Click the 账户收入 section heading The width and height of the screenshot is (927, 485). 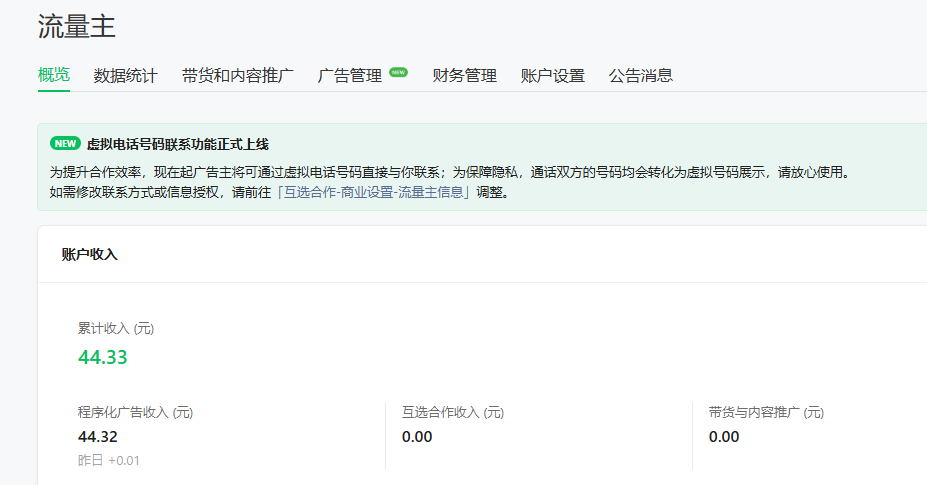point(90,254)
